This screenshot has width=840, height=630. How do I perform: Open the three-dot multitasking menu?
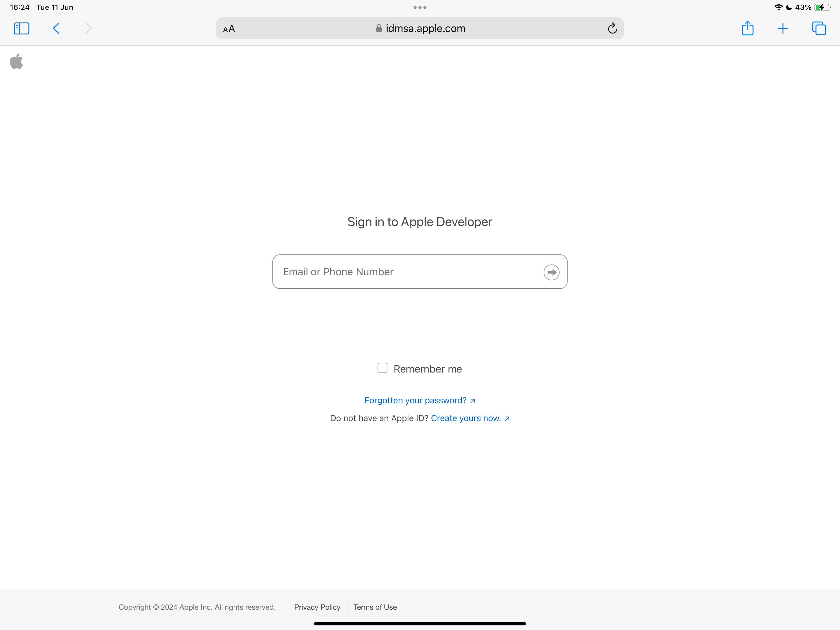pyautogui.click(x=420, y=7)
